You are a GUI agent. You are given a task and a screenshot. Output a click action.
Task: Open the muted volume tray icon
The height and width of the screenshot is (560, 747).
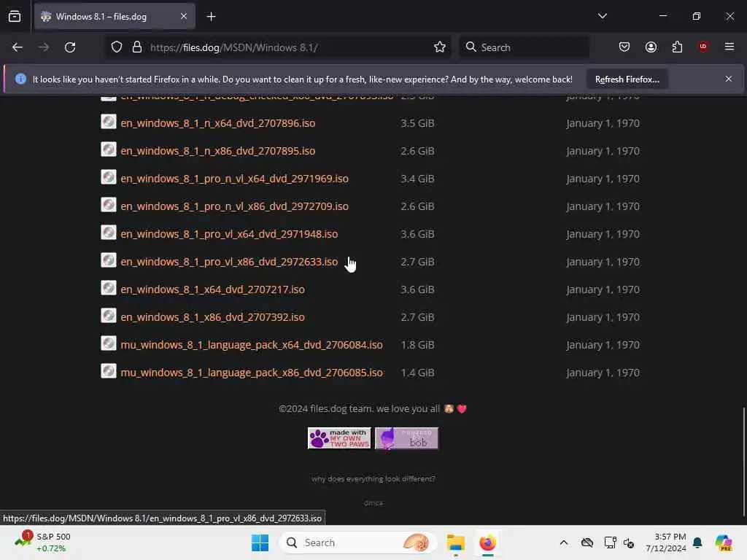[628, 542]
